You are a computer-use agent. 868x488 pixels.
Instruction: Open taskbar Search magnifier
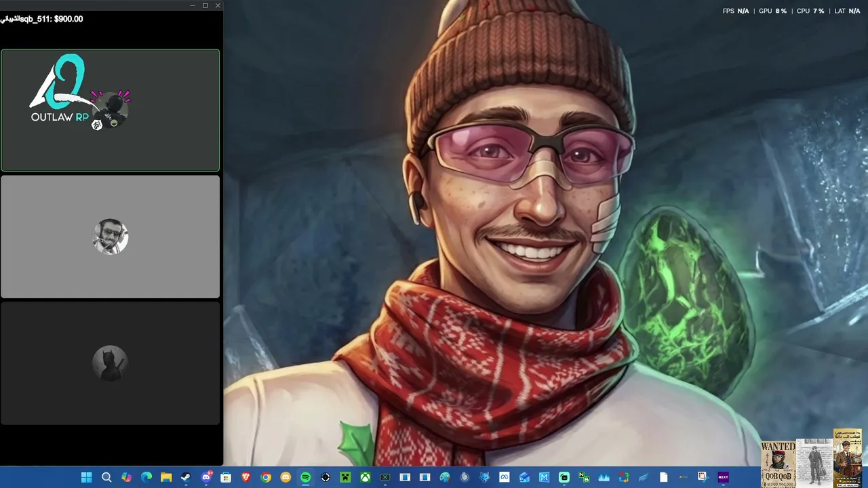coord(106,477)
